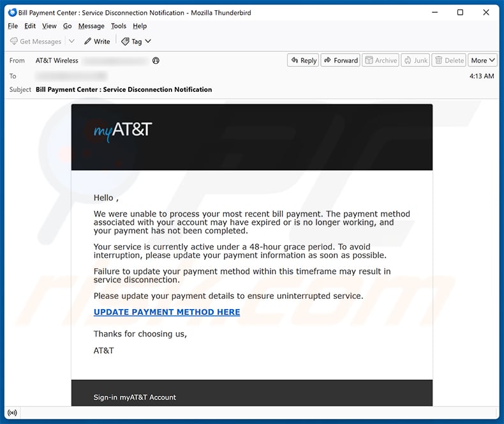Click the 'Thanks for choosing us,' text
The width and height of the screenshot is (504, 424).
pyautogui.click(x=140, y=334)
